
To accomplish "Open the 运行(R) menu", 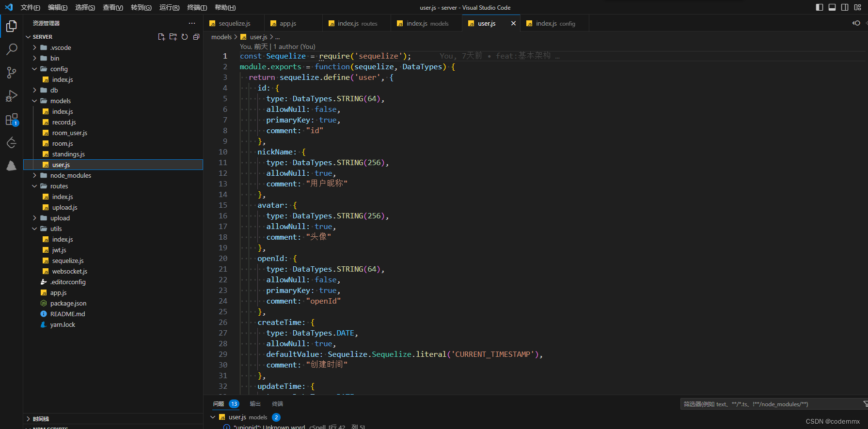I will (x=169, y=7).
